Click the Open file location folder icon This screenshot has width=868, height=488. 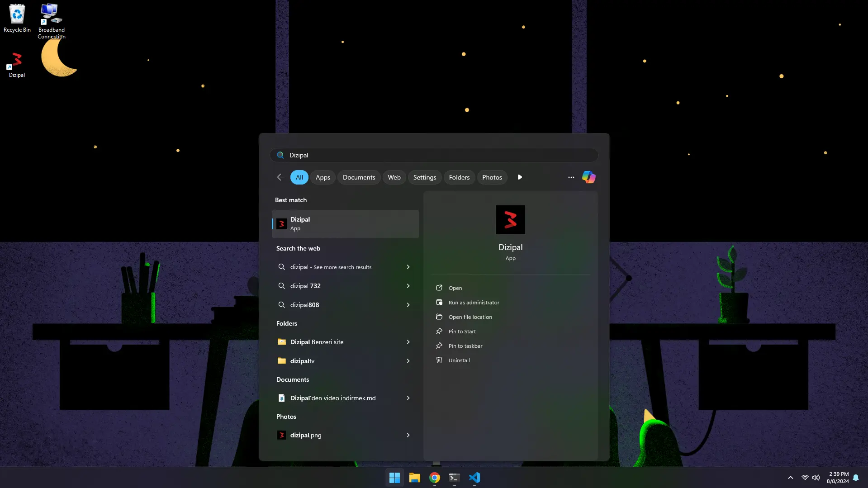(439, 317)
